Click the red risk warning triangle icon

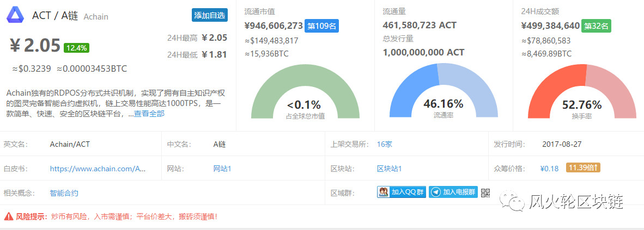pos(8,216)
